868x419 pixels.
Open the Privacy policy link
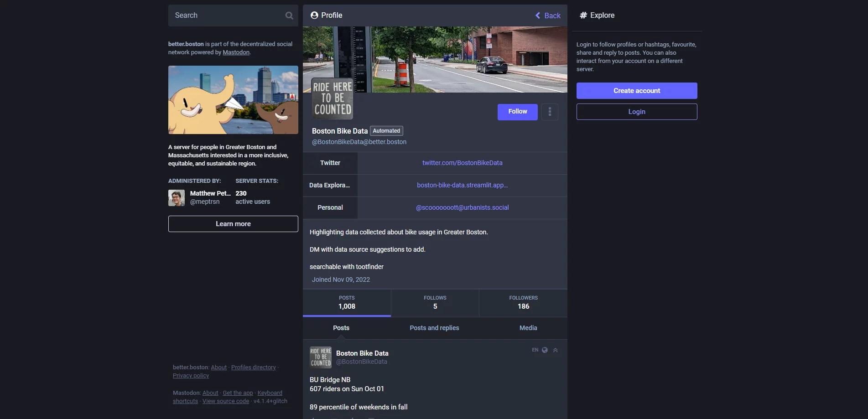[x=191, y=376]
